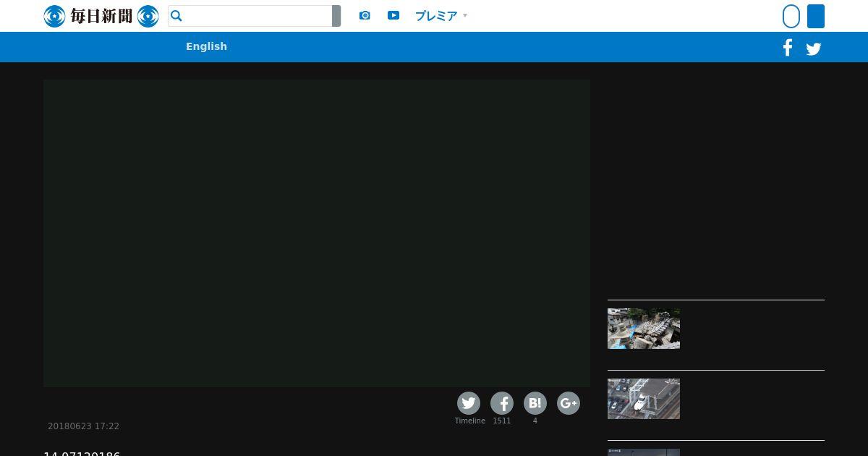Screen dimensions: 868x456
Task: Click the 20180623 17:22 timestamp
Action: [83, 426]
